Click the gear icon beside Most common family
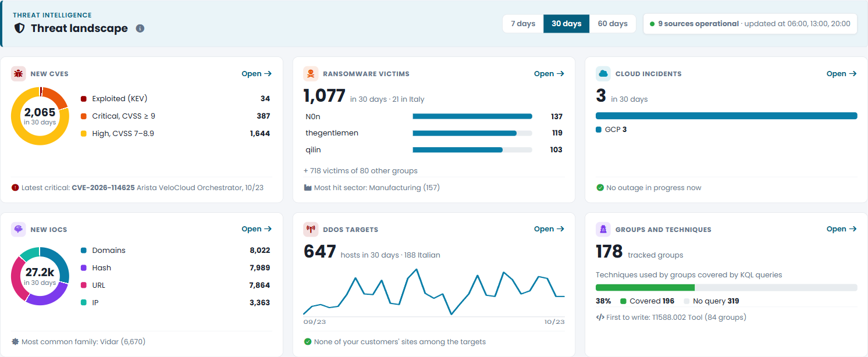868x357 pixels. pyautogui.click(x=15, y=342)
